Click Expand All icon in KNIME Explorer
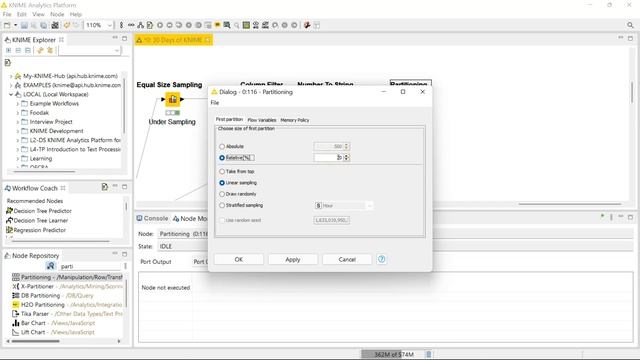Image resolution: width=640 pixels, height=360 pixels. (9, 50)
